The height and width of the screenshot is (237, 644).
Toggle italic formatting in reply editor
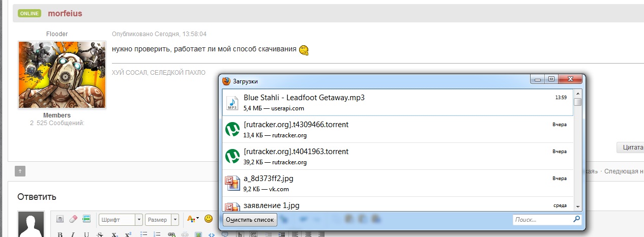pyautogui.click(x=73, y=234)
